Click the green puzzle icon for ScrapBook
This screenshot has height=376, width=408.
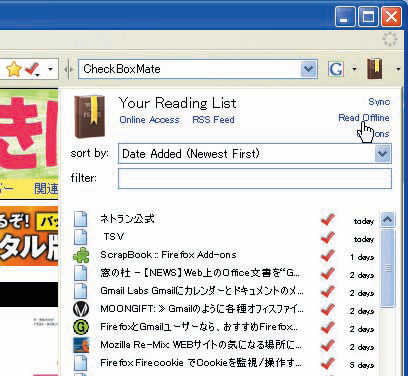[x=81, y=255]
